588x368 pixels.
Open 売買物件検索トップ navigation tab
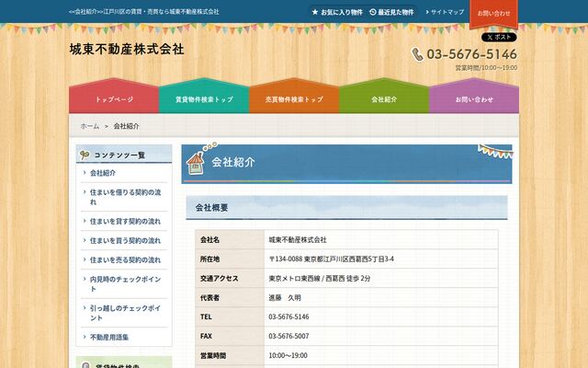(294, 96)
